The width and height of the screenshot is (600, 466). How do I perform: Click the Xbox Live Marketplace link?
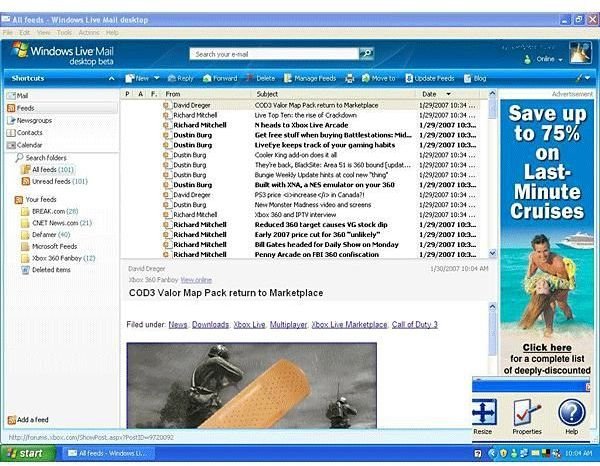[x=349, y=325]
